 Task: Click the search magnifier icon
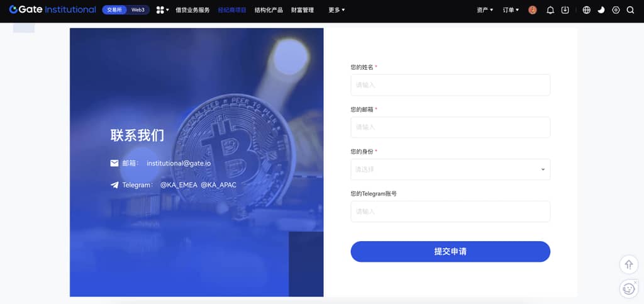click(630, 10)
